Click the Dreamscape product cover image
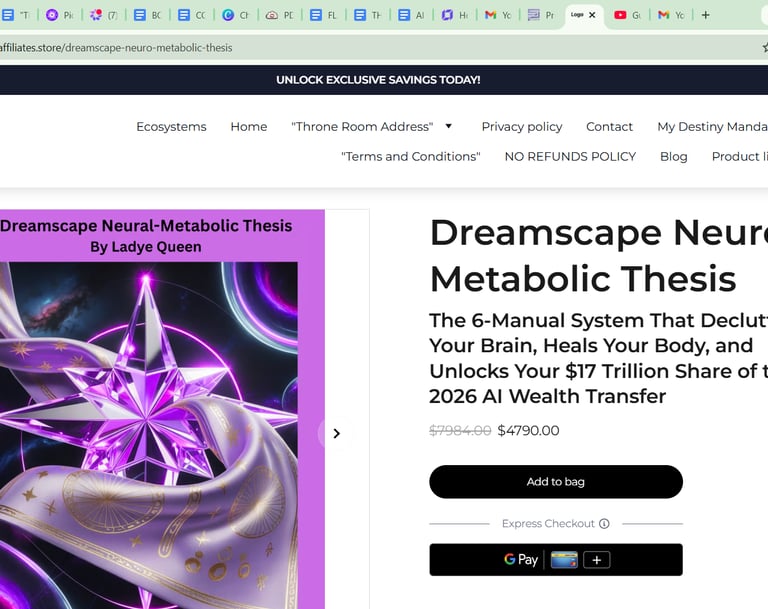 point(162,410)
